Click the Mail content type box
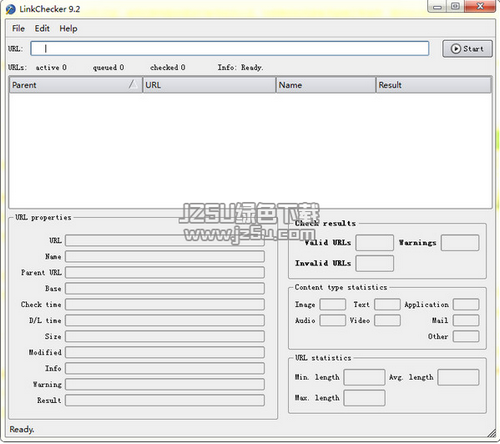This screenshot has height=444, width=500. [466, 320]
